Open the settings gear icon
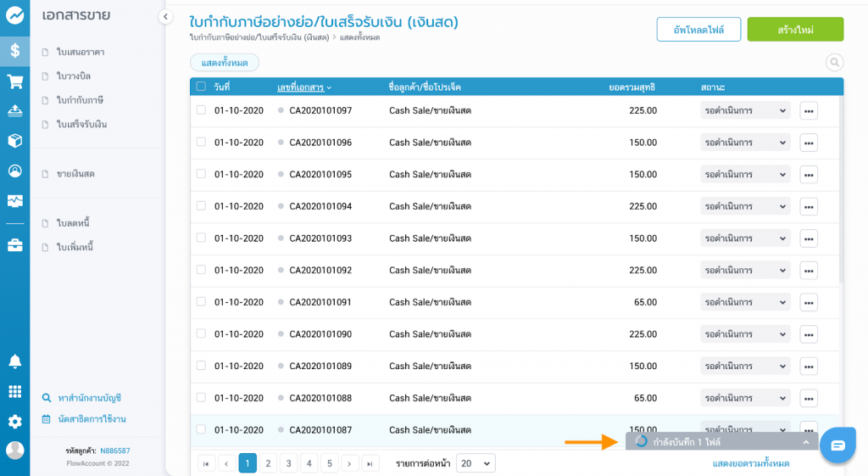The height and width of the screenshot is (476, 868). tap(14, 422)
